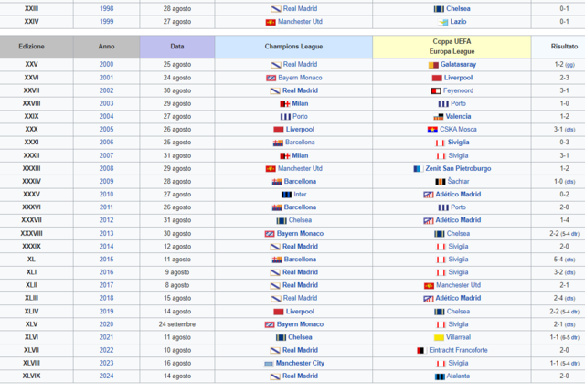Click the (6-5 dtr) link in the 2021 row
This screenshot has height=392, width=585.
[569, 337]
